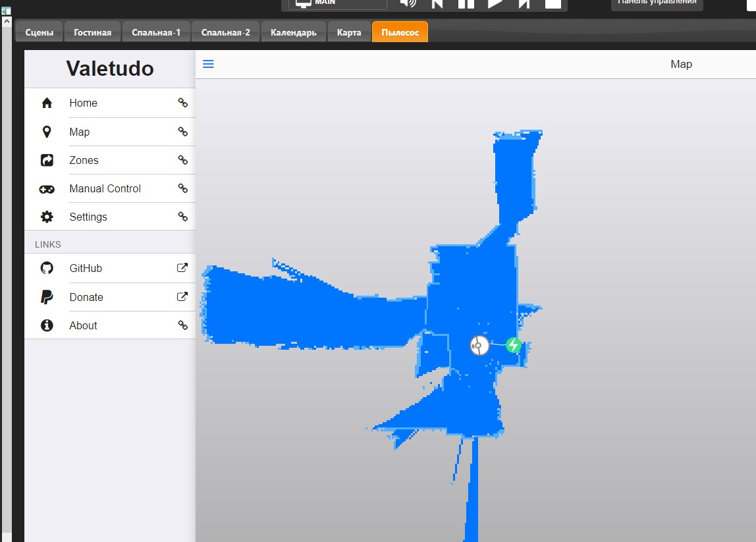Click the green charging dock marker
The width and height of the screenshot is (756, 542).
pyautogui.click(x=514, y=345)
